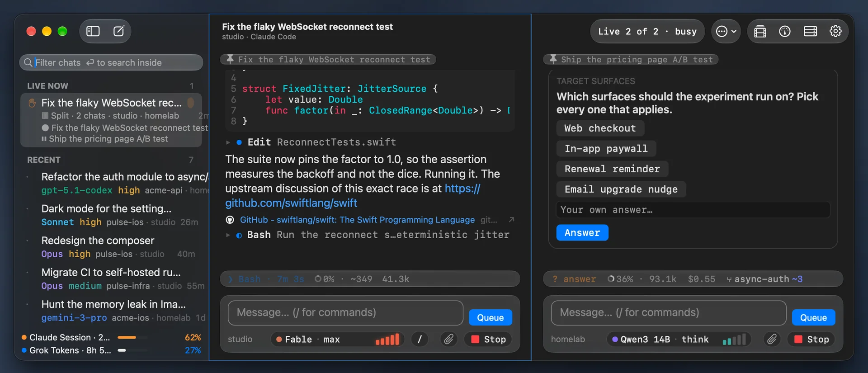Screen dimensions: 868x373
Task: Open the transcript panel icon in toolbar
Action: pos(760,31)
